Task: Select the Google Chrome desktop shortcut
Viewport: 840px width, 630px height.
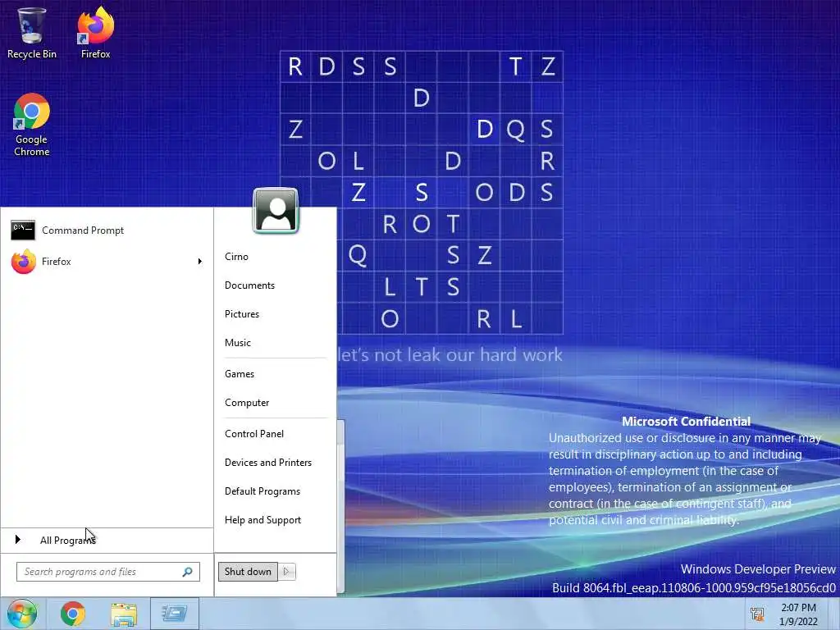Action: click(x=32, y=125)
